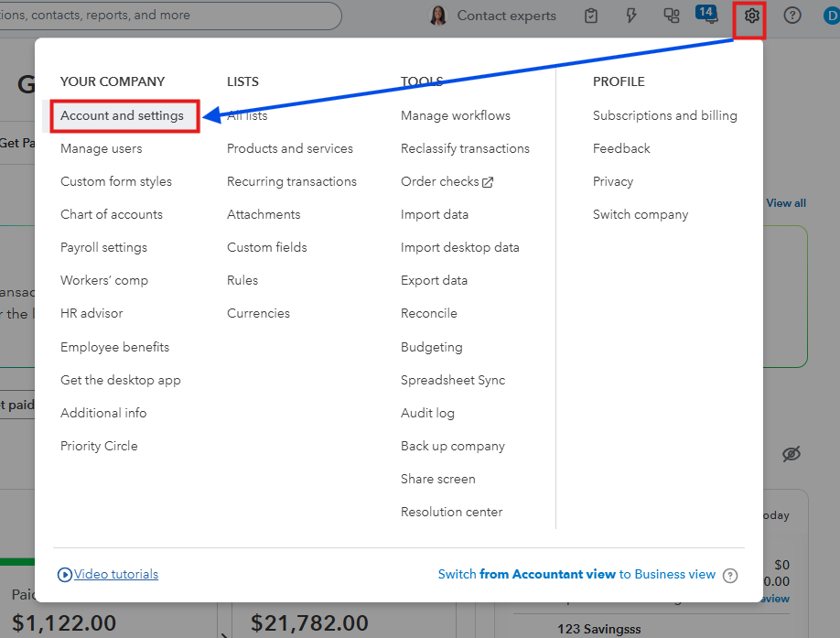Click the $21,782.00 amount
The image size is (840, 638).
[x=309, y=623]
